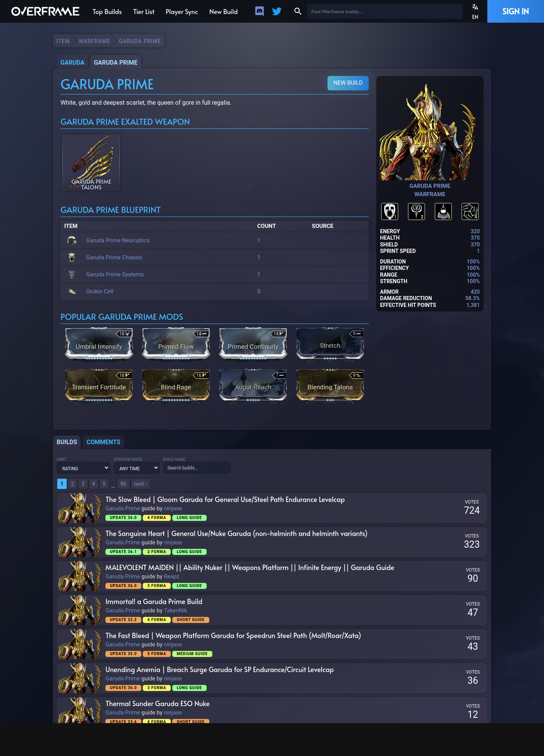Switch to the Garuda tab

(x=73, y=62)
